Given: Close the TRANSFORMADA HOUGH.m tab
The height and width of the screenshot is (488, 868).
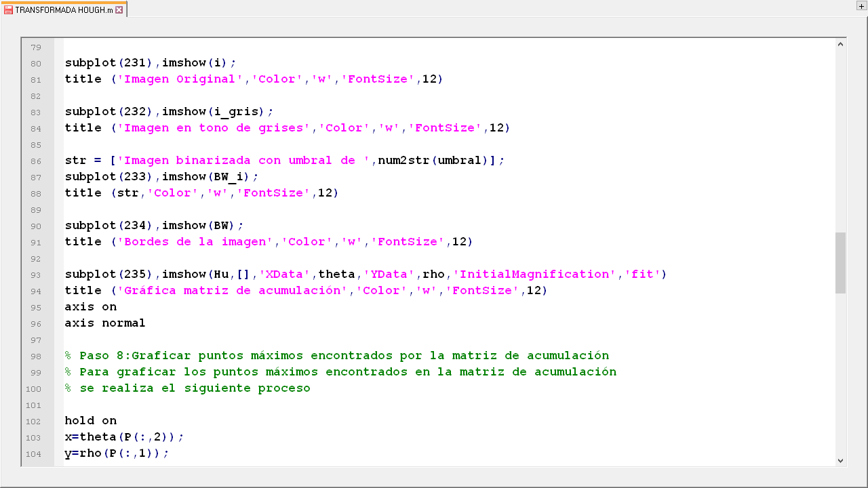Looking at the screenshot, I should point(119,10).
